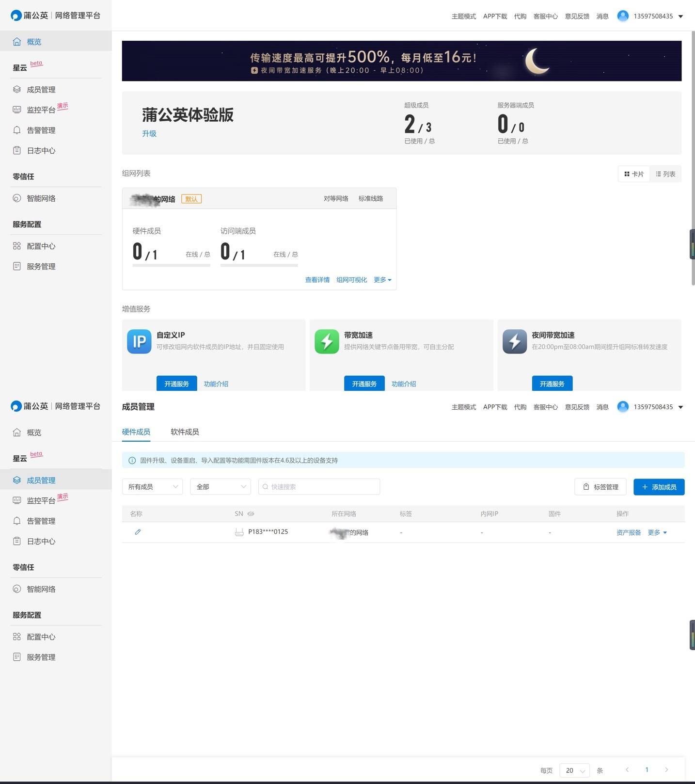Viewport: 695px width, 784px height.
Task: Click 开通服务 for 带宽加速
Action: [x=364, y=383]
